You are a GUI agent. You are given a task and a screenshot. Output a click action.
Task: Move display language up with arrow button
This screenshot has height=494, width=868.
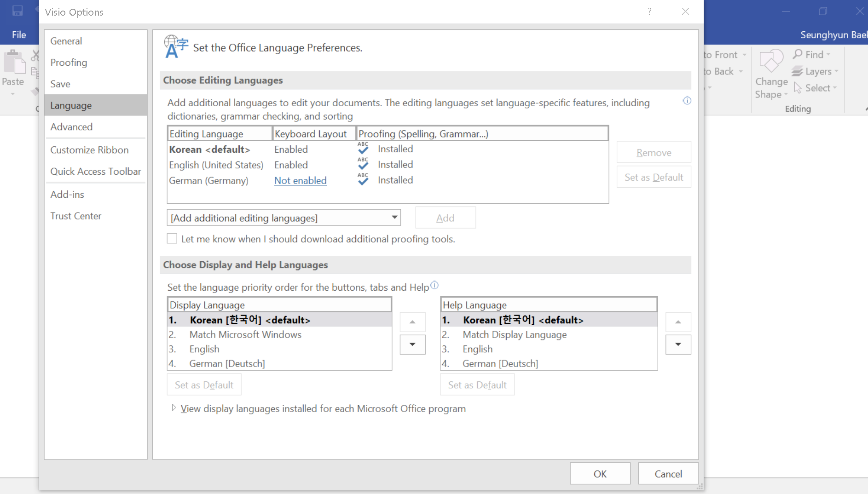(x=412, y=322)
